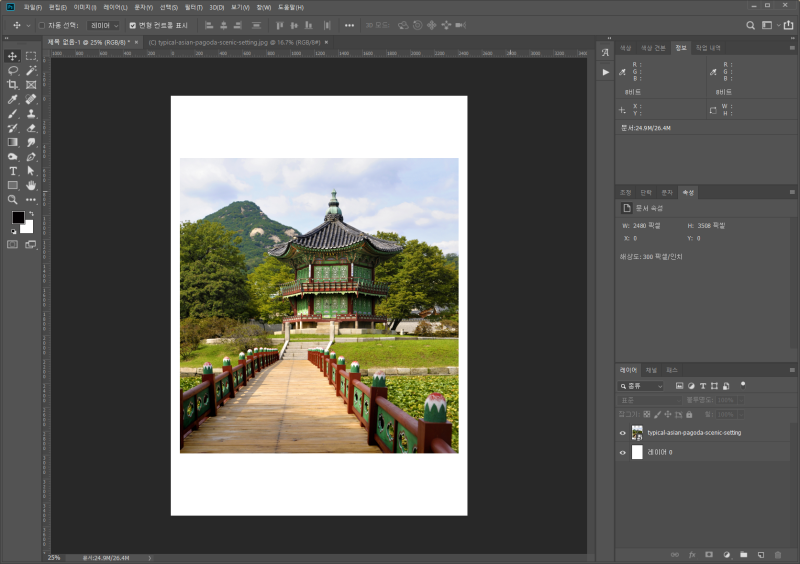This screenshot has height=564, width=800.
Task: Filter layers by pixel layers
Action: coord(679,386)
